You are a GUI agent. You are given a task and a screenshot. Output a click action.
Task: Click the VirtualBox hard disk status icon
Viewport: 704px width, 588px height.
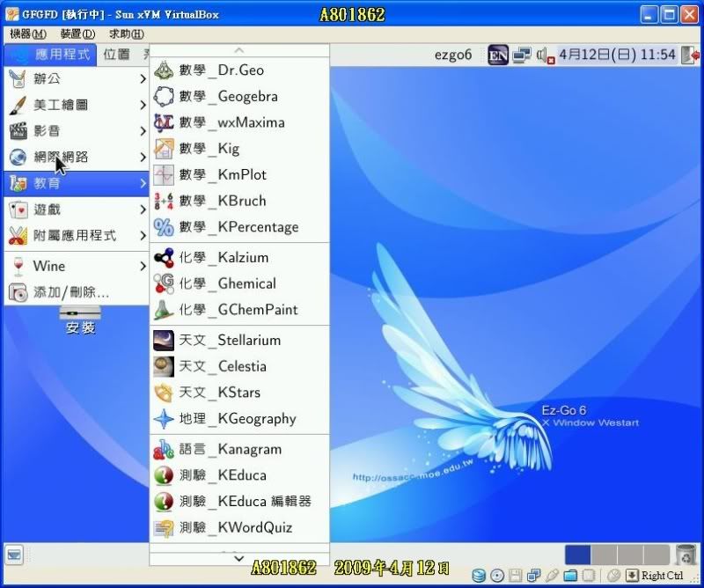479,576
